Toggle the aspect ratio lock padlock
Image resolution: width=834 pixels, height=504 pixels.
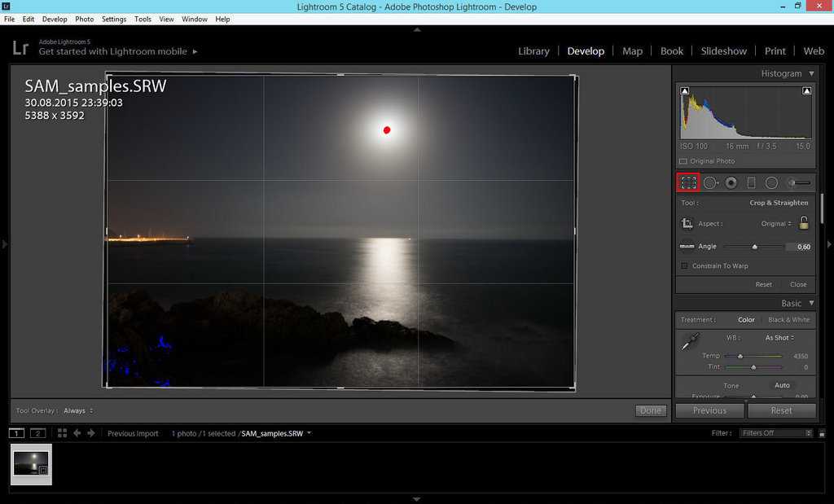(x=804, y=223)
